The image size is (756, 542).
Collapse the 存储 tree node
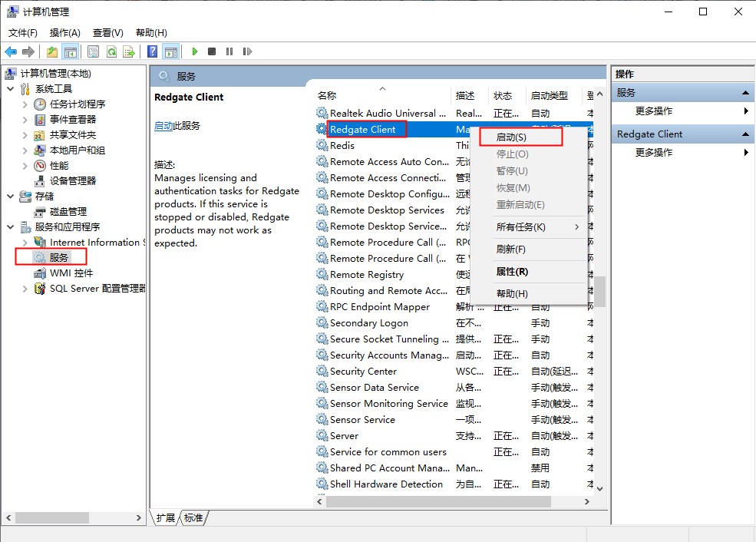(x=11, y=197)
